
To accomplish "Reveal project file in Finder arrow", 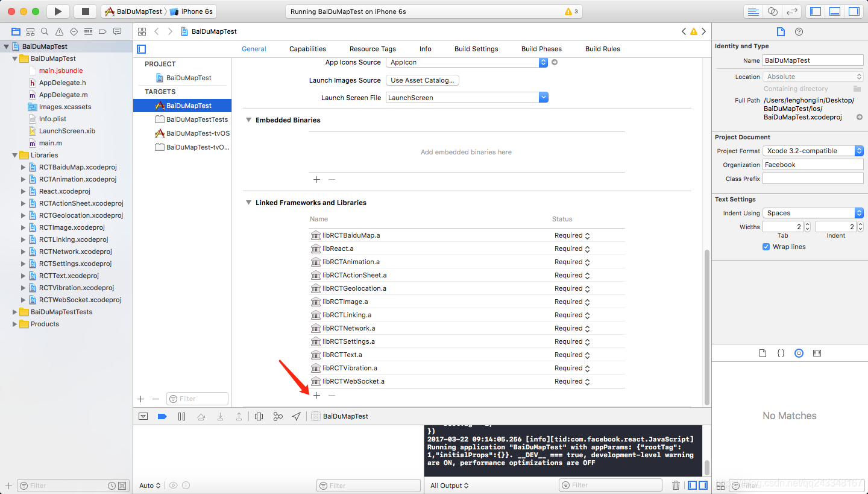I will coord(860,117).
